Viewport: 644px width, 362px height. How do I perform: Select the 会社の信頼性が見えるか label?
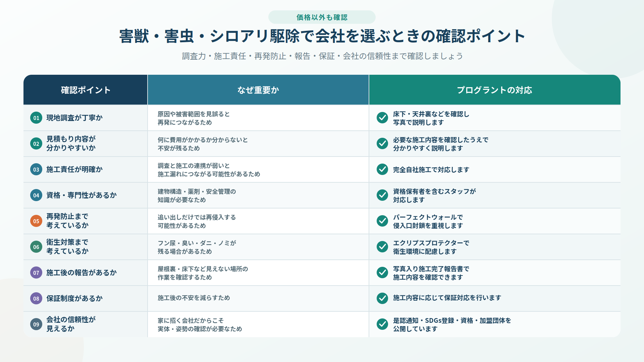(x=71, y=324)
